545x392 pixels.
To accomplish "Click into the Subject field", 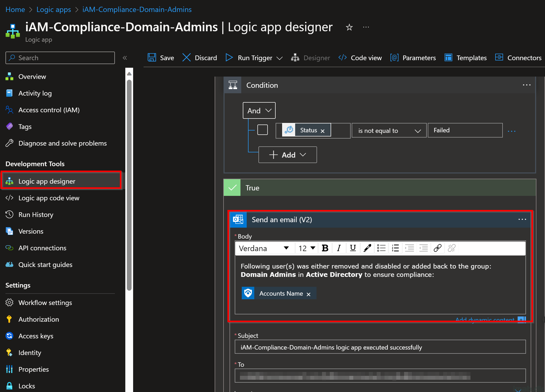I will [x=380, y=347].
